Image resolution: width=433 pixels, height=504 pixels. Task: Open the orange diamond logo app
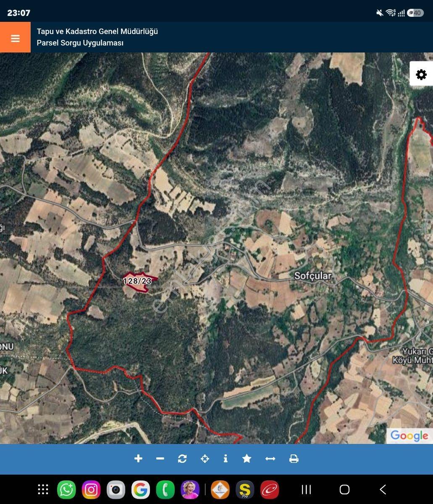pos(220,490)
